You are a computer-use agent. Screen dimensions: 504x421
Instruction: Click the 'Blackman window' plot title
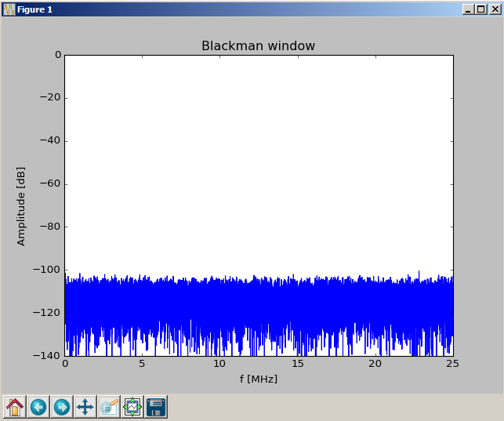point(258,46)
